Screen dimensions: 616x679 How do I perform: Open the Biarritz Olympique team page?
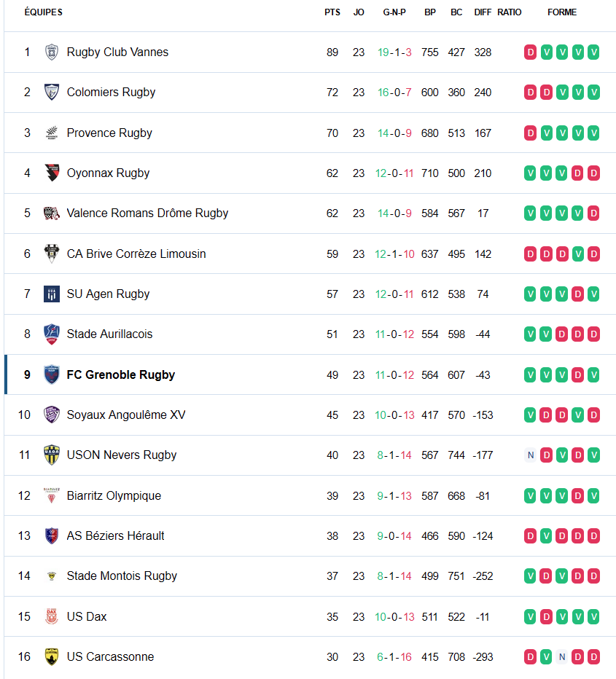point(114,496)
